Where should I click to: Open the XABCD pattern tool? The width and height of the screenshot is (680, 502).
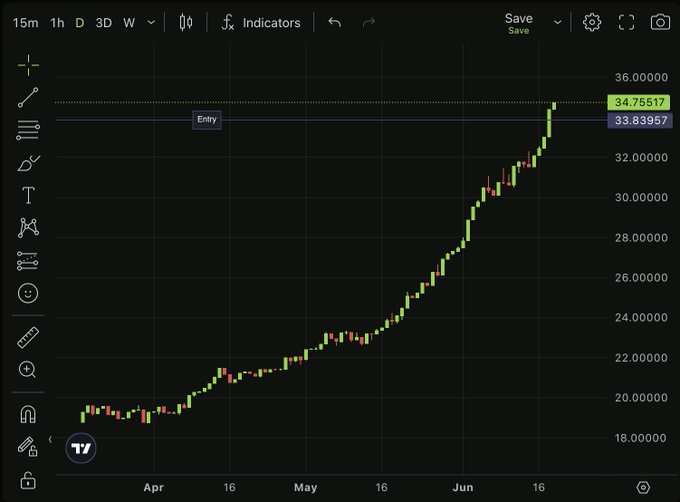[x=28, y=228]
